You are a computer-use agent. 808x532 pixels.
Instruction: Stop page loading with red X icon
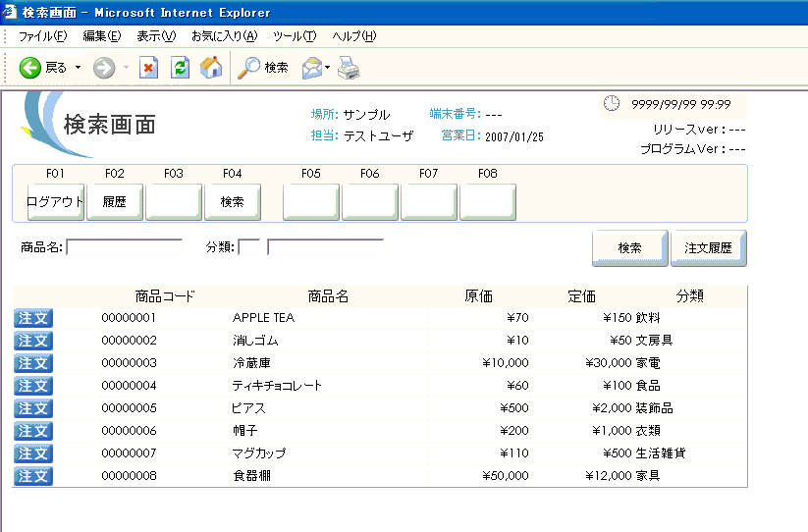[149, 68]
